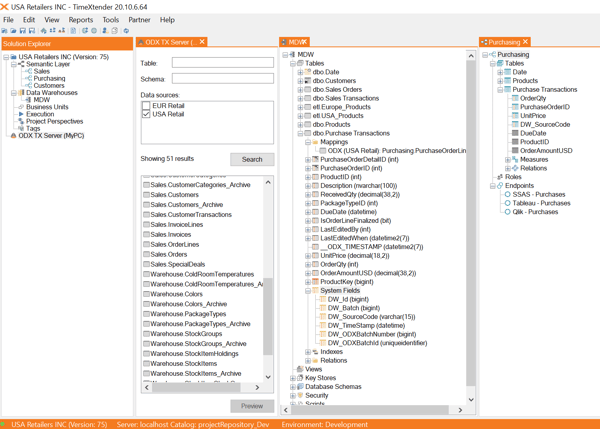Screen dimensions: 600x429
Task: Open the File menu
Action: coord(8,20)
